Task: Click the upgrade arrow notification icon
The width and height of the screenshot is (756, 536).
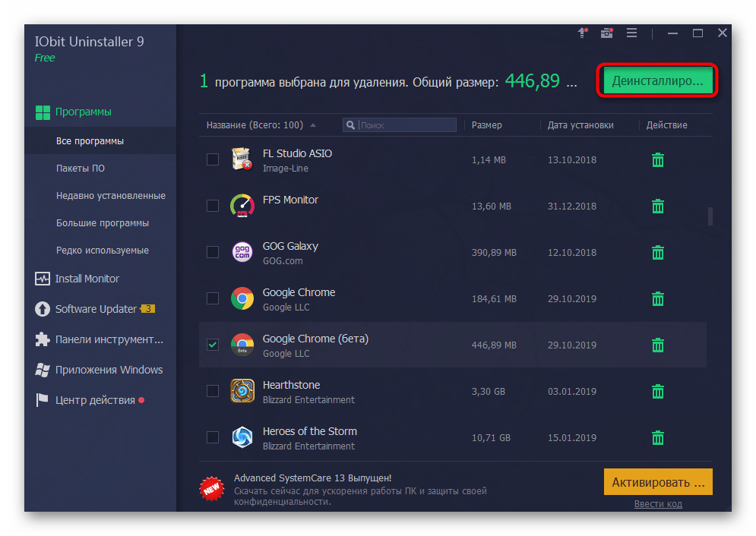Action: 583,33
